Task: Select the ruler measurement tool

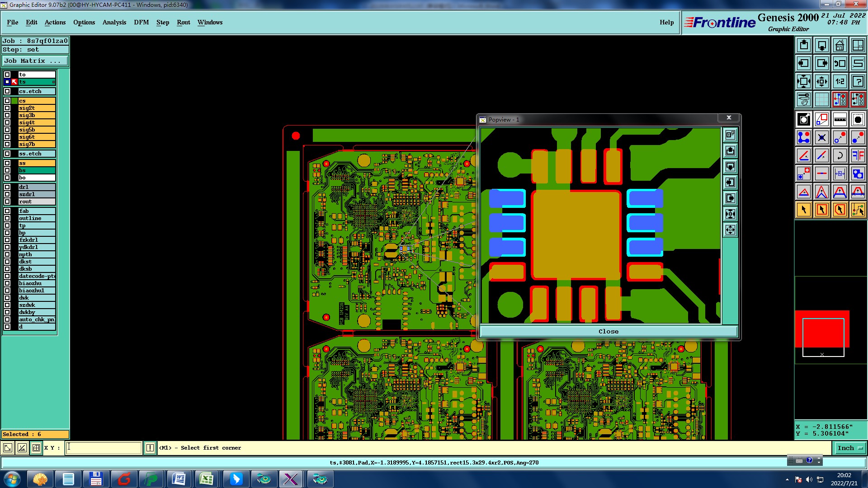Action: tap(840, 119)
